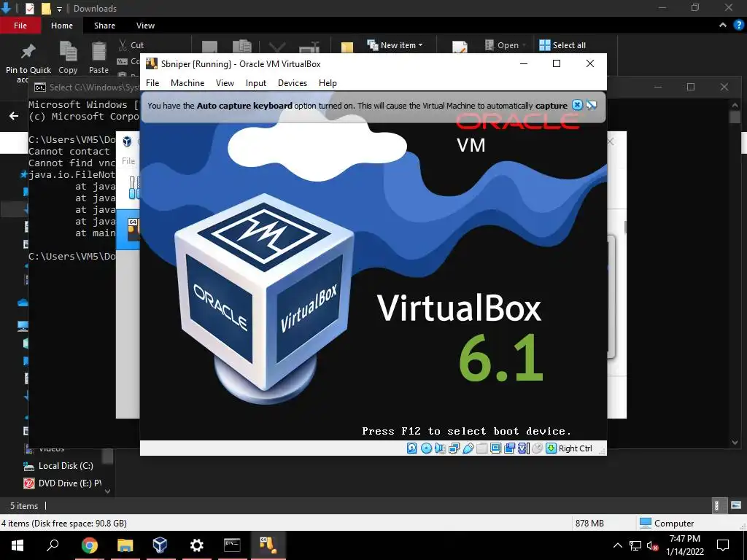Click navigation pane scroll down arrow

click(x=108, y=491)
